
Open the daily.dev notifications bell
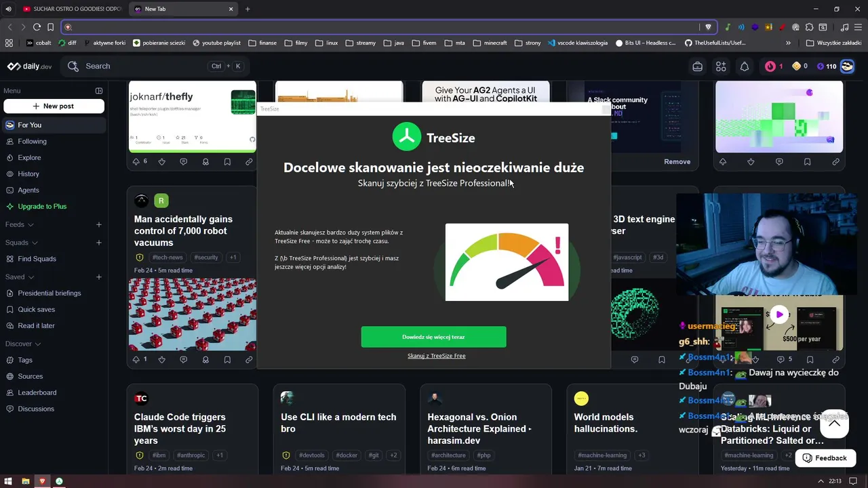pyautogui.click(x=745, y=66)
